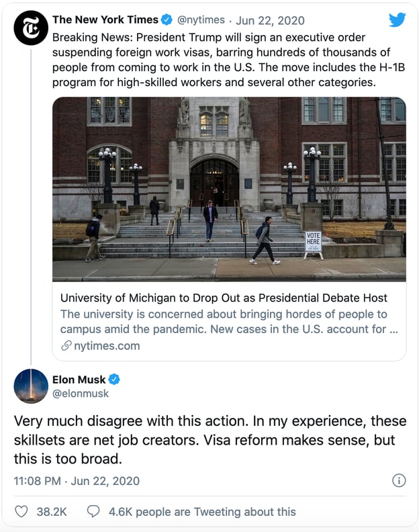
Task: Click the Twitter bird logo
Action: 398,19
